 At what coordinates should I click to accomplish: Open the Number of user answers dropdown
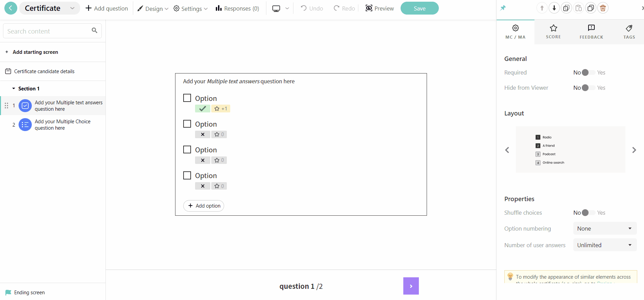pos(605,245)
